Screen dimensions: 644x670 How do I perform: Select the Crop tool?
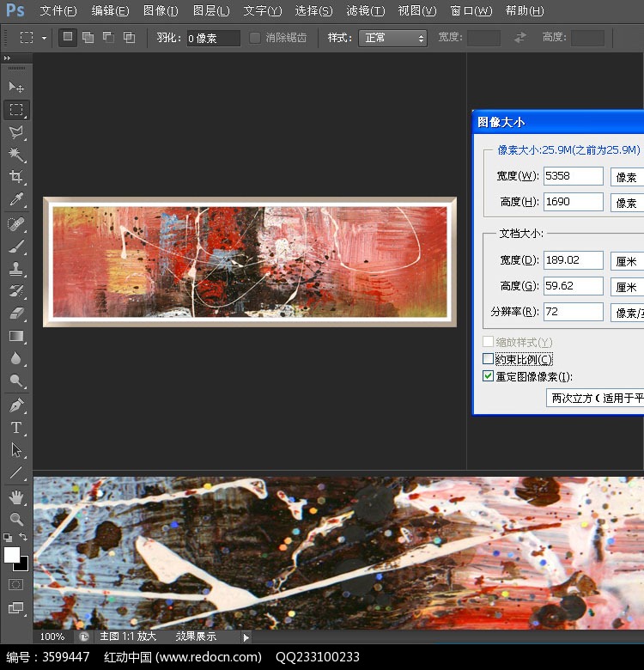point(16,177)
